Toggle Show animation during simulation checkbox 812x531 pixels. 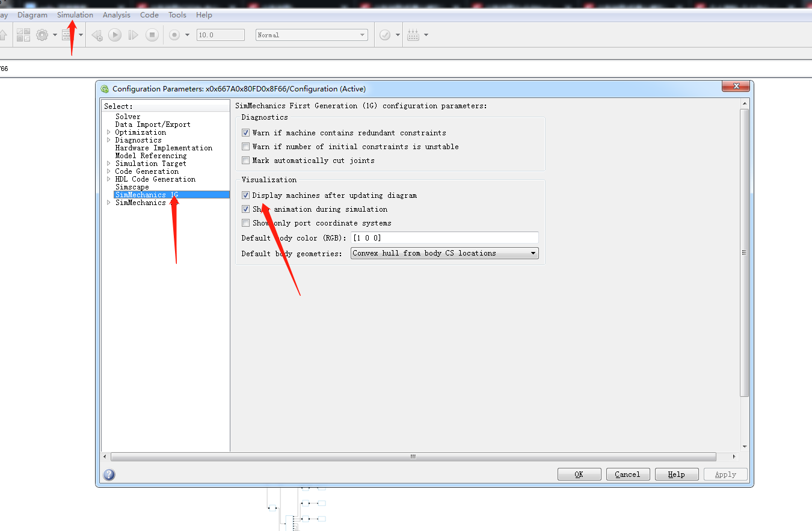(245, 209)
